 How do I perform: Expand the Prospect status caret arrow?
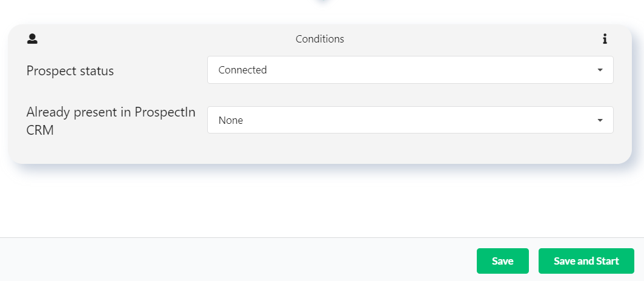coord(600,70)
